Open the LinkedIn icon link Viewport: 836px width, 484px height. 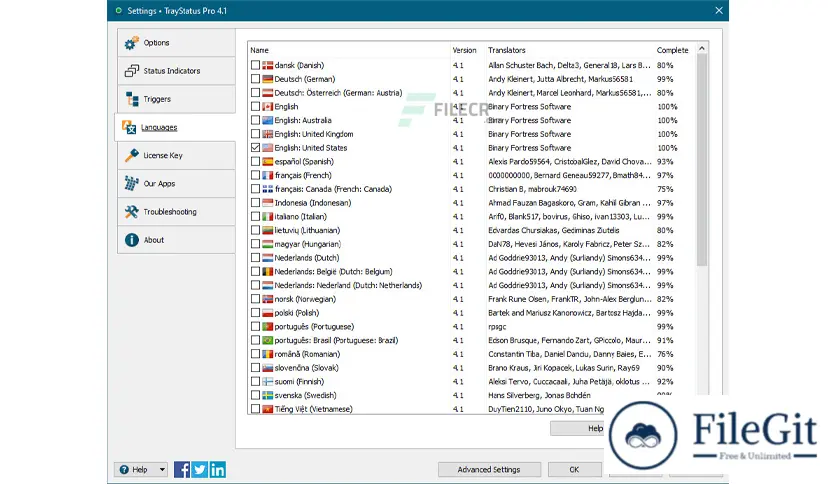[x=218, y=470]
